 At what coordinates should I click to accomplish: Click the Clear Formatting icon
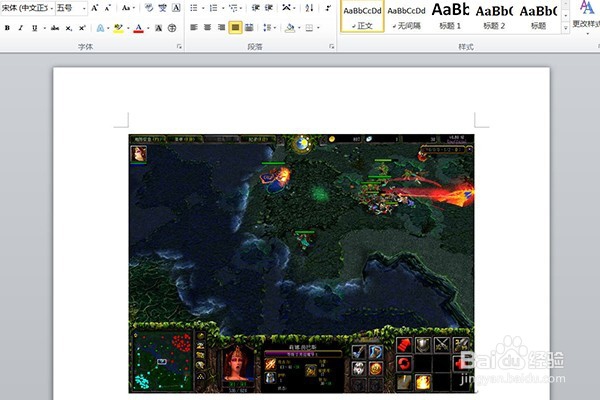149,8
